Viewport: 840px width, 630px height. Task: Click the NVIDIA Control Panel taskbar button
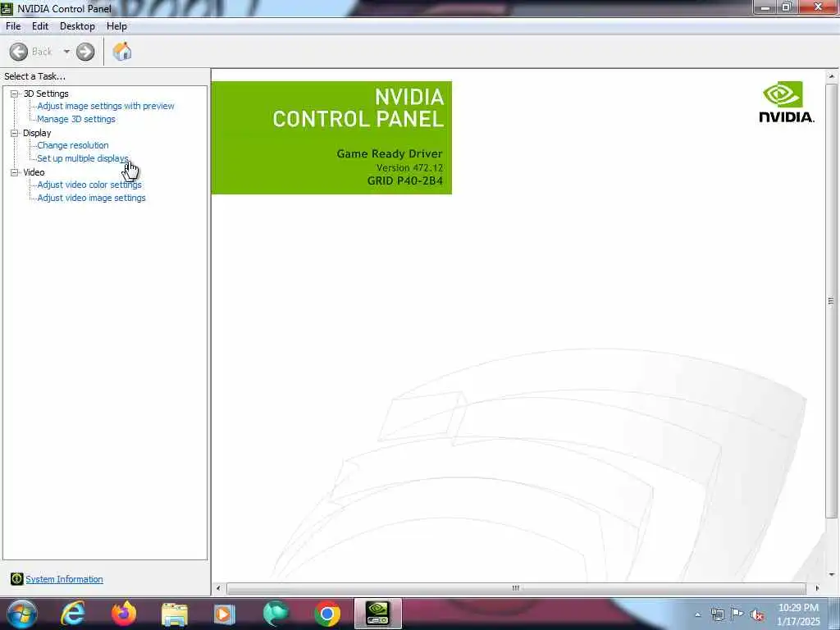377,614
